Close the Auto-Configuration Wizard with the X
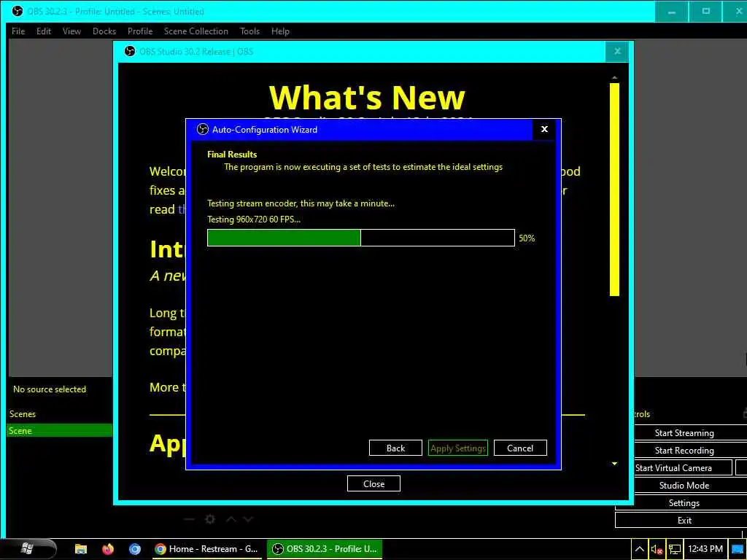Viewport: 747px width, 560px height. (x=544, y=129)
